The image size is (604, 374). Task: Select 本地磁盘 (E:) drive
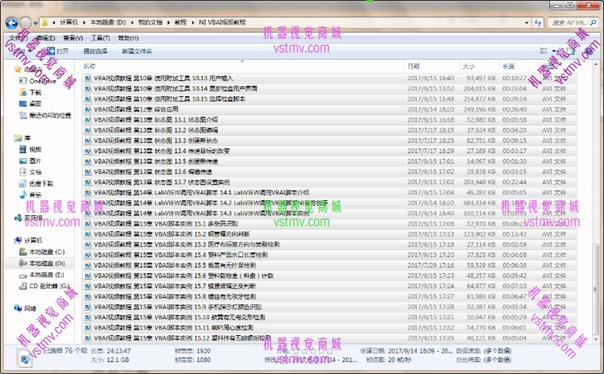pos(42,275)
